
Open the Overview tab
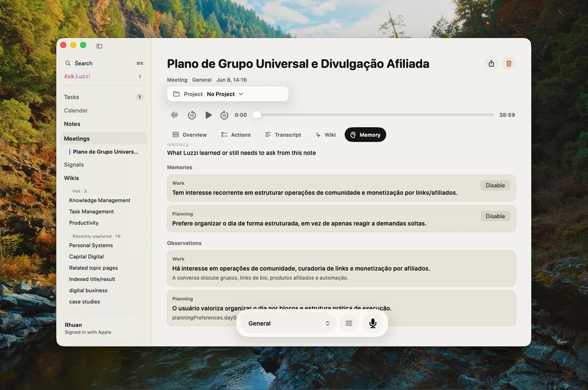(190, 135)
